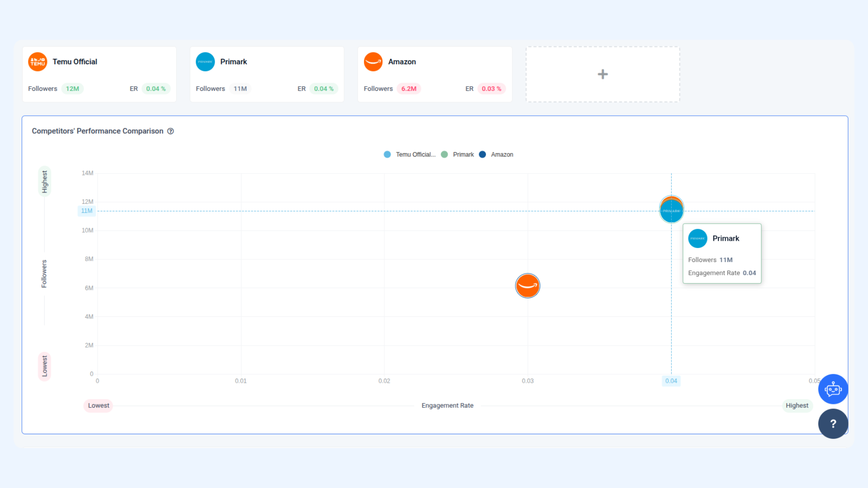Screen dimensions: 868x488
Task: Click the Temu Official followers 12M badge
Action: tap(72, 89)
